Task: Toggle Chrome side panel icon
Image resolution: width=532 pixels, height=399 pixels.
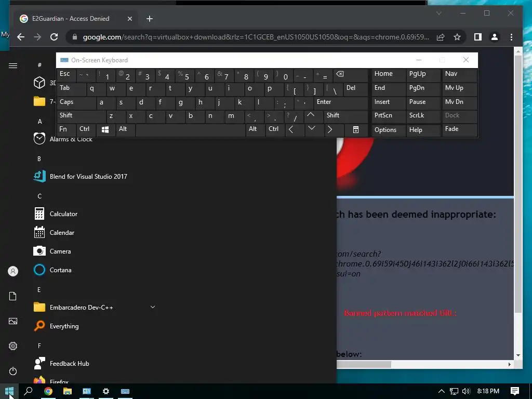Action: 478,37
